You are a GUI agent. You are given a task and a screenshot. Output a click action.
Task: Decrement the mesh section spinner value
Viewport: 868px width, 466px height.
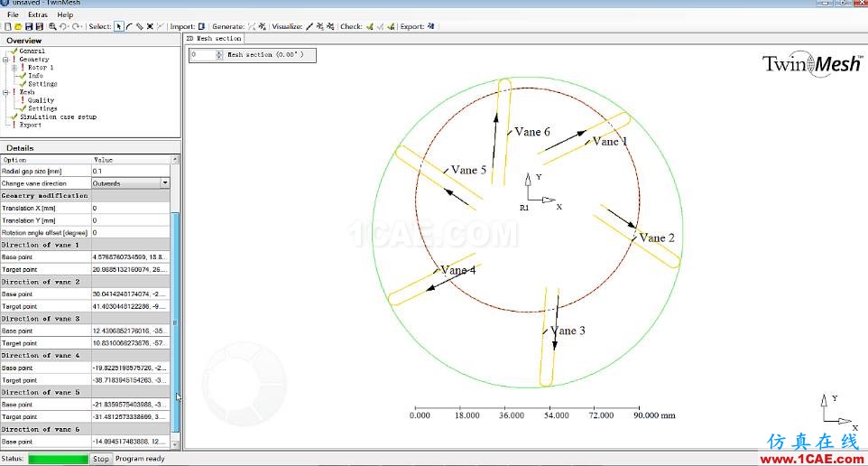click(x=219, y=57)
